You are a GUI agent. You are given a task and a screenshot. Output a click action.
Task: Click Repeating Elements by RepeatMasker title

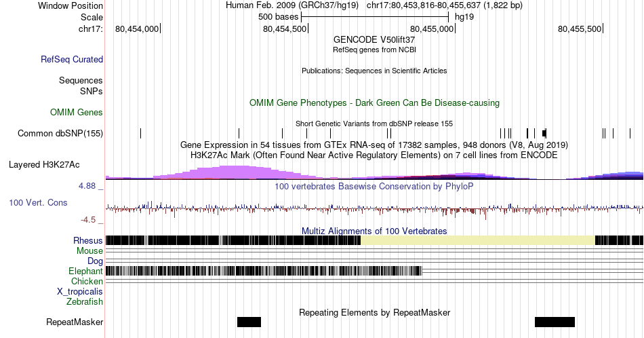pos(374,312)
